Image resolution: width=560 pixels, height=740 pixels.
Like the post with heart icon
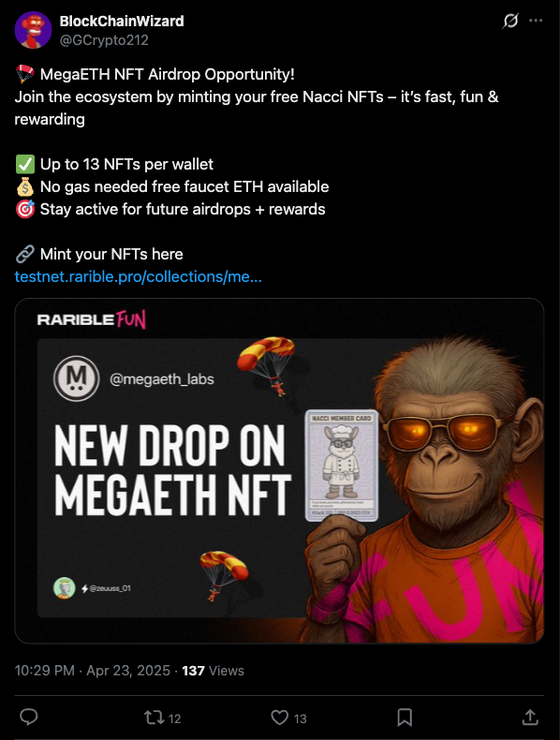[279, 718]
